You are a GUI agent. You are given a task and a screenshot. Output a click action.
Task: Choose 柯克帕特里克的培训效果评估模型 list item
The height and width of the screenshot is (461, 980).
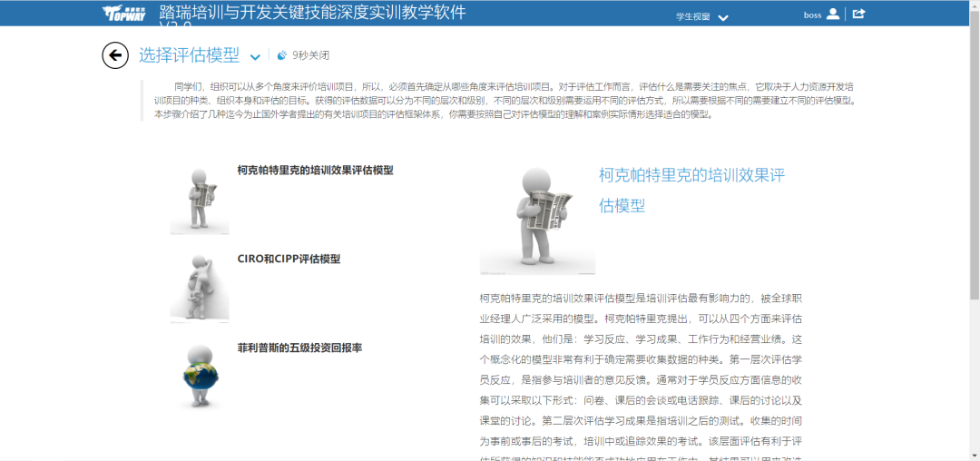click(x=315, y=170)
